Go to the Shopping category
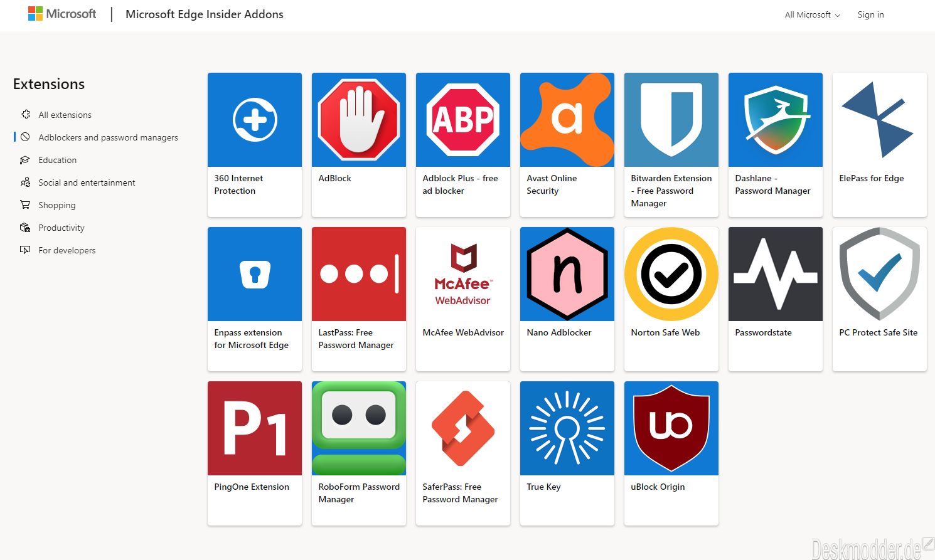 [56, 205]
